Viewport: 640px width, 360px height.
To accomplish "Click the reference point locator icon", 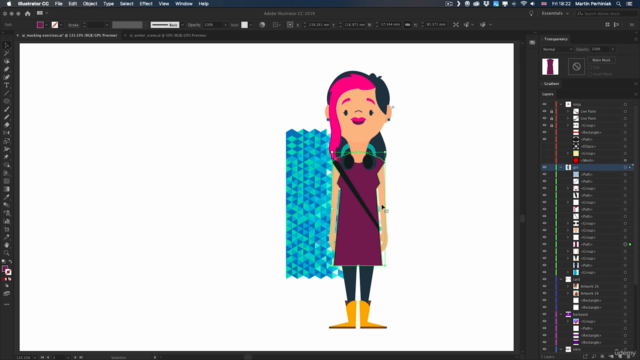I will pos(290,25).
